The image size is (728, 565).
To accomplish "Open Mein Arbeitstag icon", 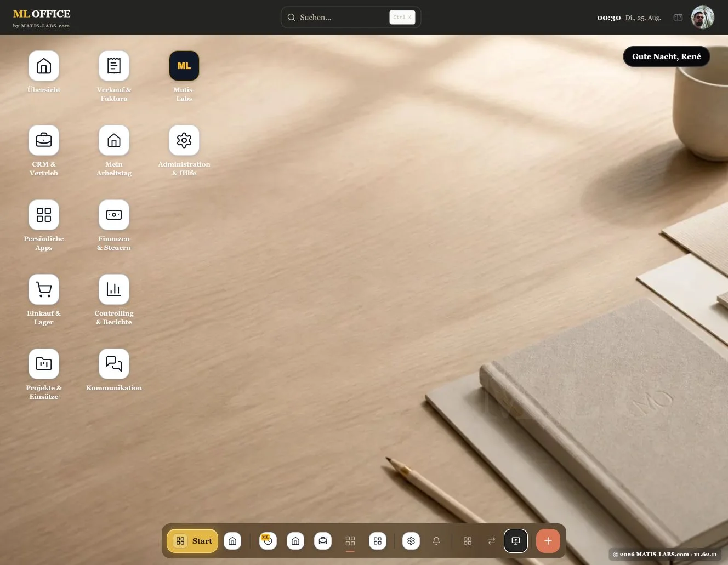I will point(114,140).
